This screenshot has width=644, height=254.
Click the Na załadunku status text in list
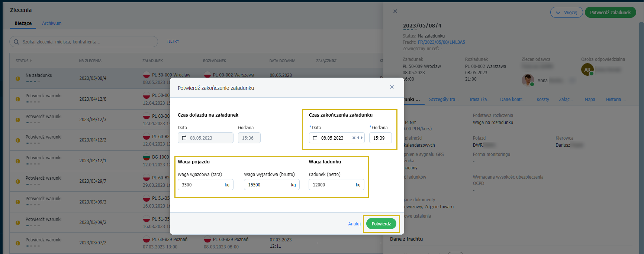tap(39, 75)
